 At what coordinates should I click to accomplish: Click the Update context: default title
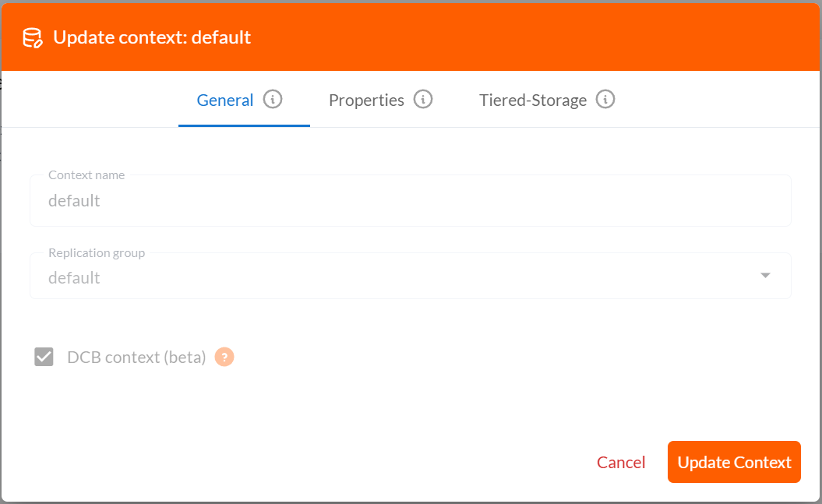pos(152,37)
